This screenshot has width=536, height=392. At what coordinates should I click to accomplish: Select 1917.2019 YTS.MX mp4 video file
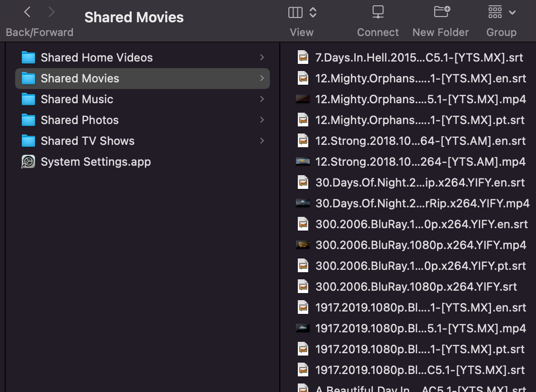pyautogui.click(x=420, y=329)
